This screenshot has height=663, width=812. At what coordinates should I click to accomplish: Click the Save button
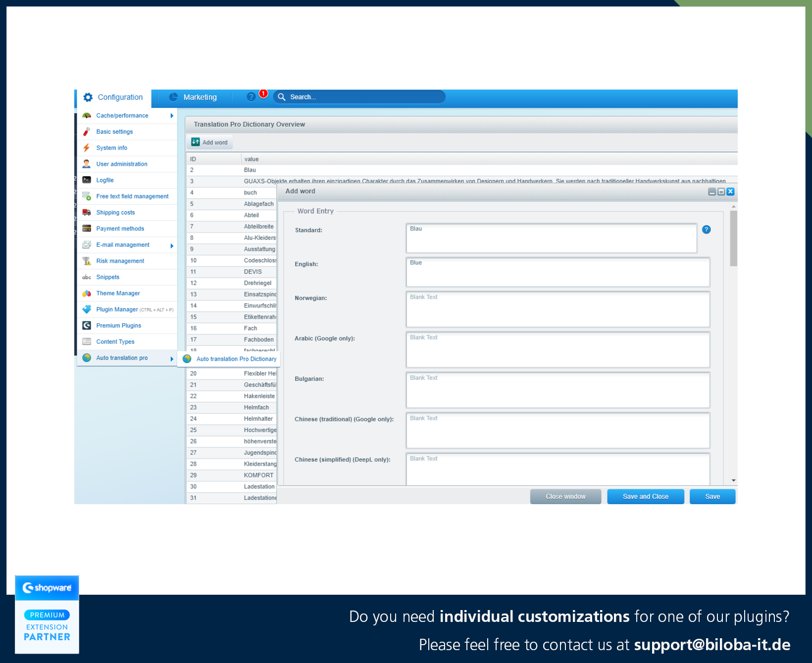coord(712,496)
